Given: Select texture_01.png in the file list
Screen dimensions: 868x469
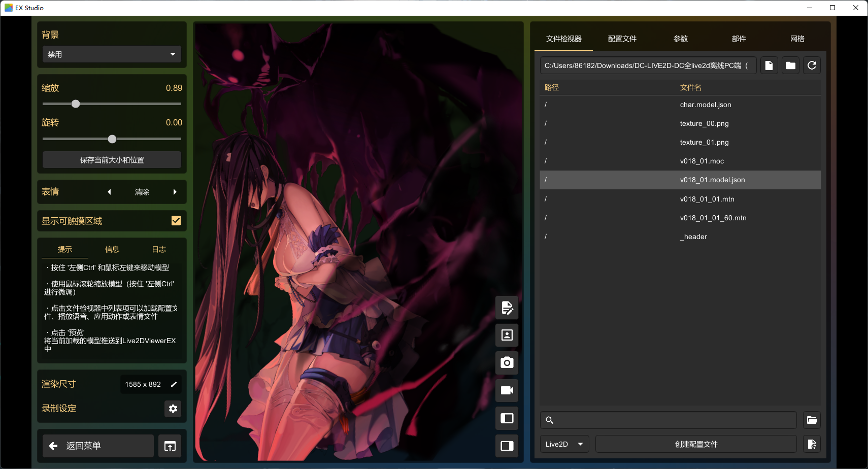Looking at the screenshot, I should (680, 142).
